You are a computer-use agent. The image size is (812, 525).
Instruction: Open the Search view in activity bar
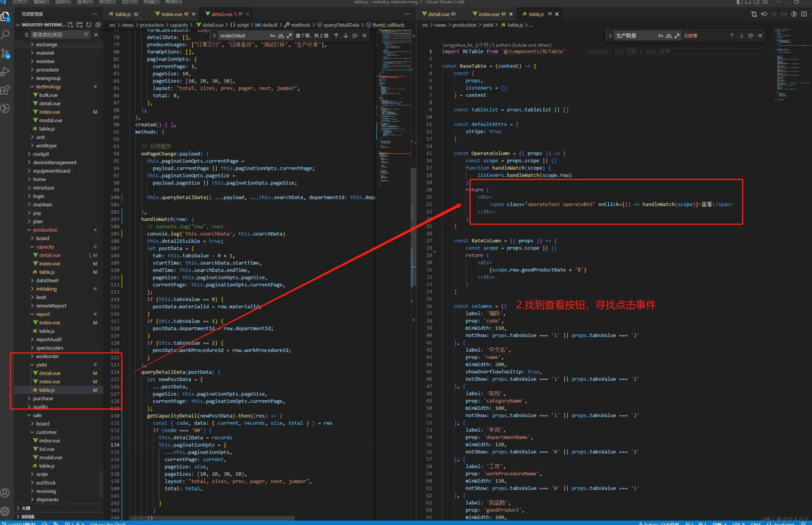coord(5,34)
